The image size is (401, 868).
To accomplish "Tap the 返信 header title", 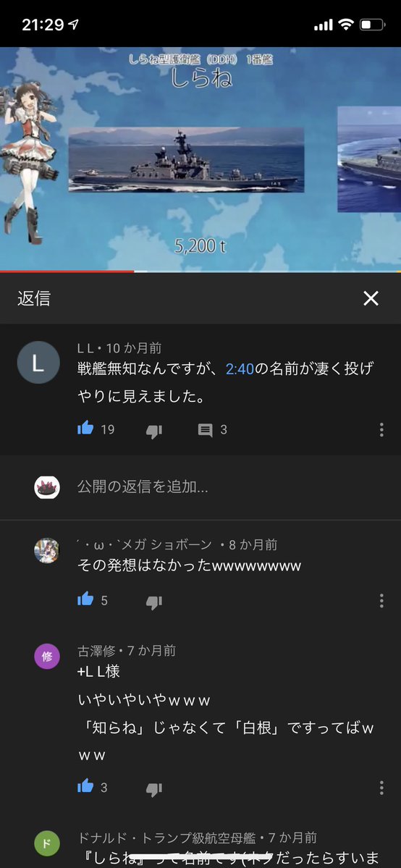I will click(x=34, y=298).
